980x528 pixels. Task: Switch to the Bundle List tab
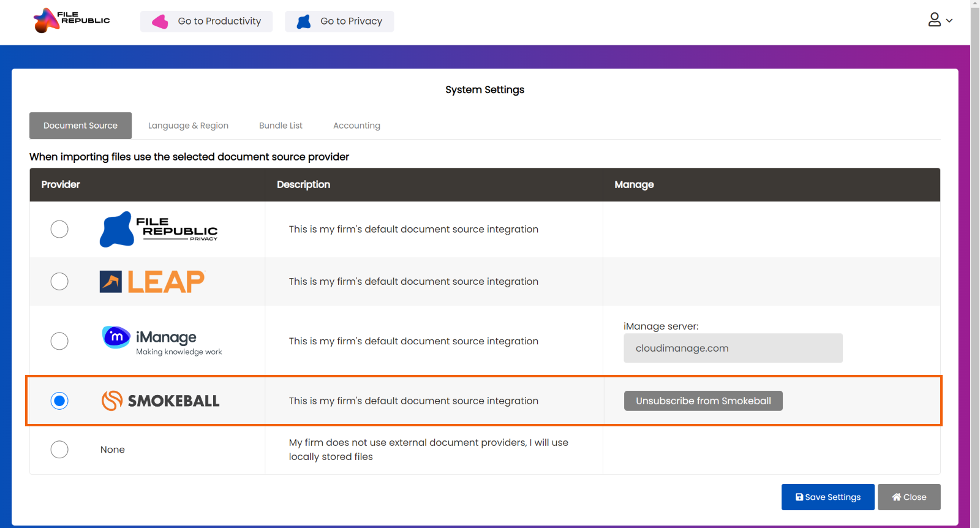(281, 126)
